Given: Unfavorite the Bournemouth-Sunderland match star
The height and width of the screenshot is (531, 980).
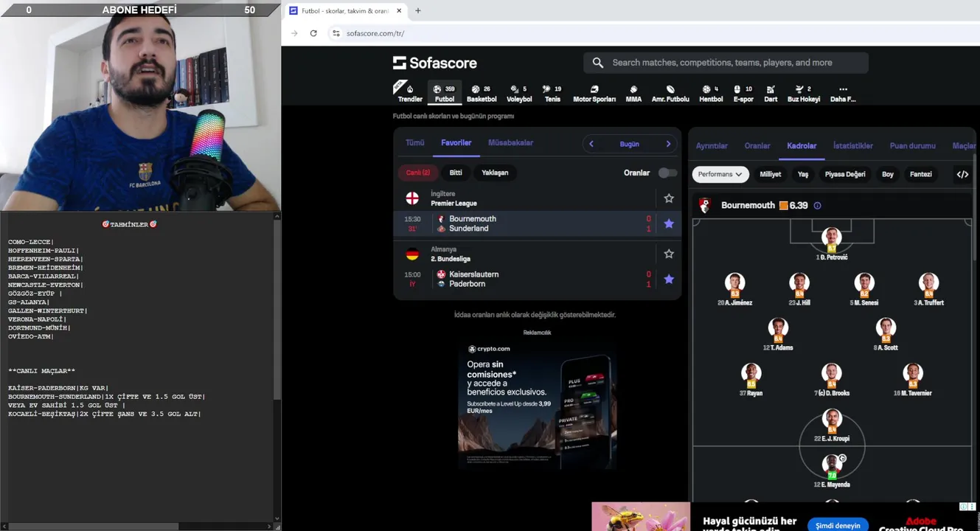Looking at the screenshot, I should [669, 223].
